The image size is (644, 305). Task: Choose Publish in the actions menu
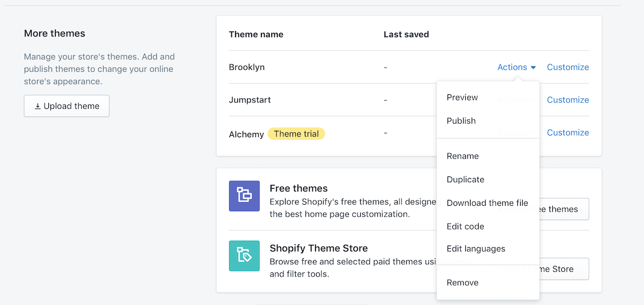click(x=461, y=121)
